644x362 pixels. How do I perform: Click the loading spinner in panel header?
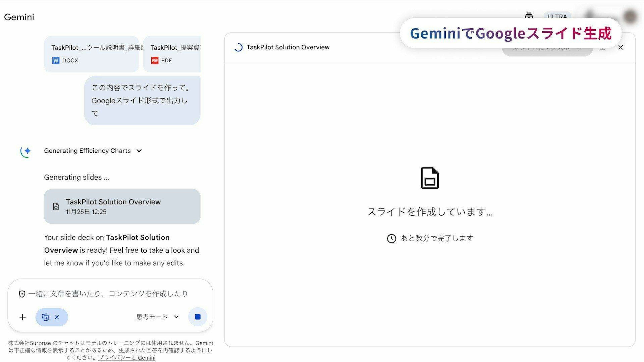pos(238,47)
